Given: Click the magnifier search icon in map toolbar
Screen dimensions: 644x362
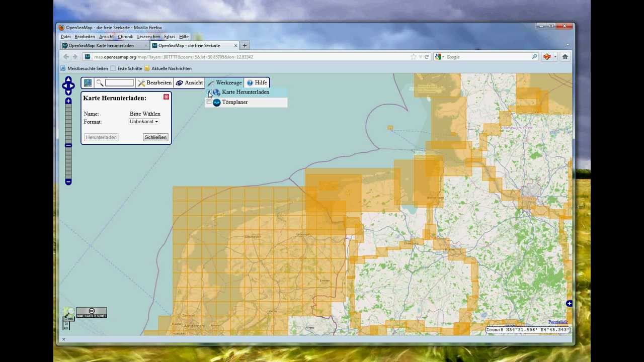Looking at the screenshot, I should pyautogui.click(x=100, y=83).
